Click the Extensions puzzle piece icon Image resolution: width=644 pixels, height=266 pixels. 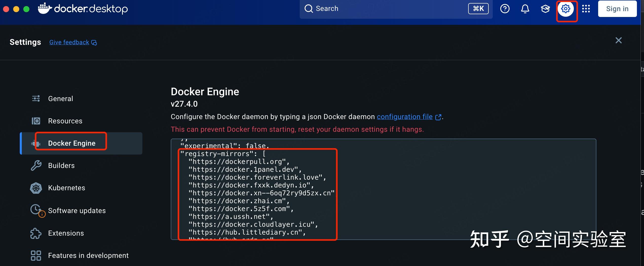click(36, 233)
